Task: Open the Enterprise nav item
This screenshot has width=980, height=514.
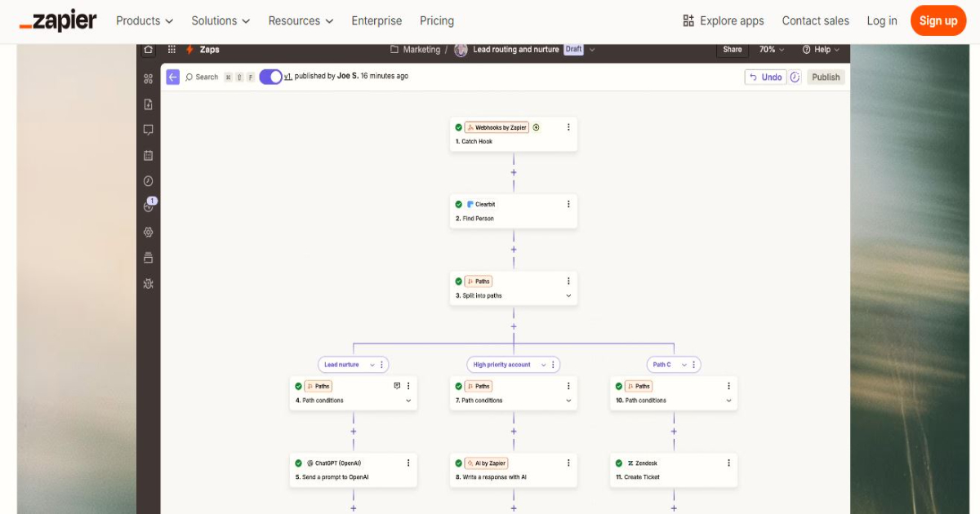Action: point(376,20)
